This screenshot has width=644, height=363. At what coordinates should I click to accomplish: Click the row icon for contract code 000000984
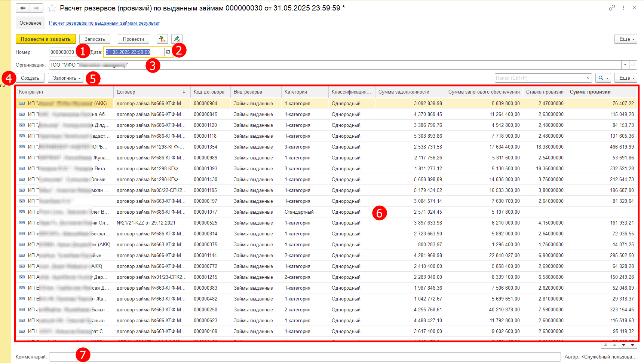(x=22, y=103)
